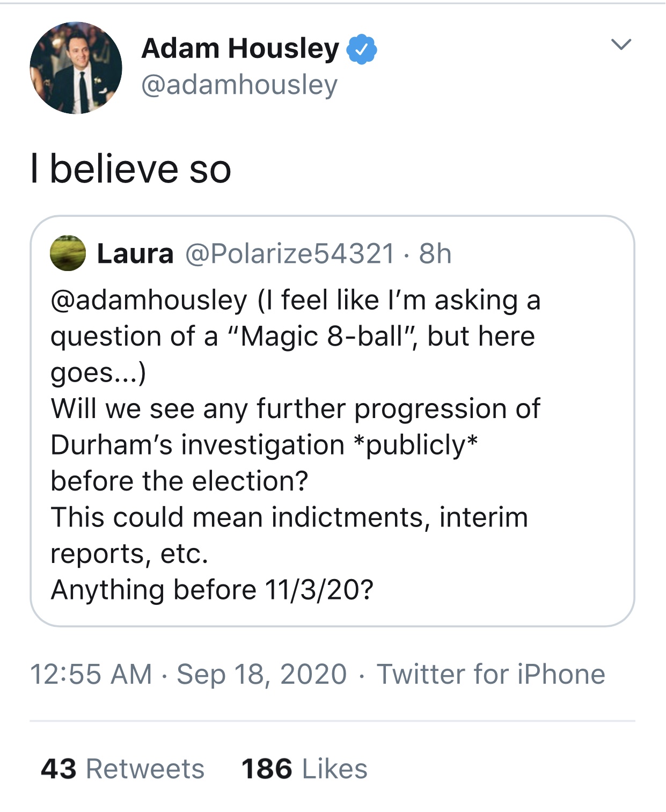Image resolution: width=666 pixels, height=812 pixels.
Task: Click the @adamhousley mention in quoted tweet
Action: click(x=149, y=300)
